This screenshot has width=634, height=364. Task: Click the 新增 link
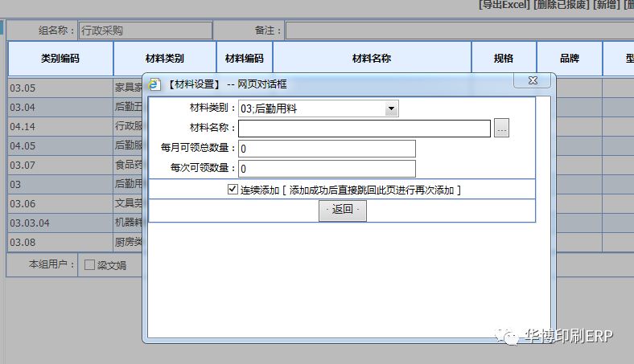tap(607, 5)
